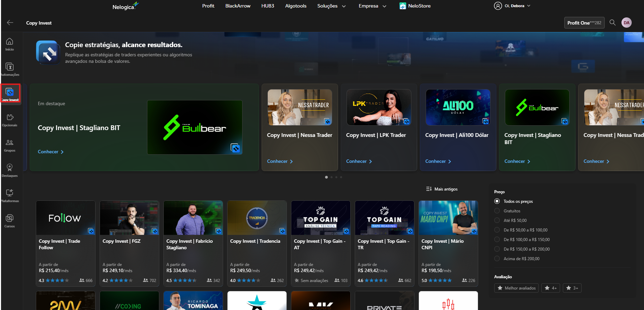This screenshot has width=644, height=310.
Task: Open the Algotools menu item
Action: click(x=296, y=6)
